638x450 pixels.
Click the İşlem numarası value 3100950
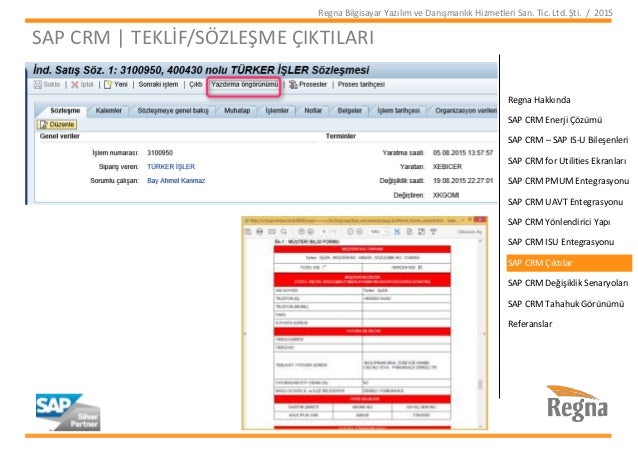click(x=160, y=153)
